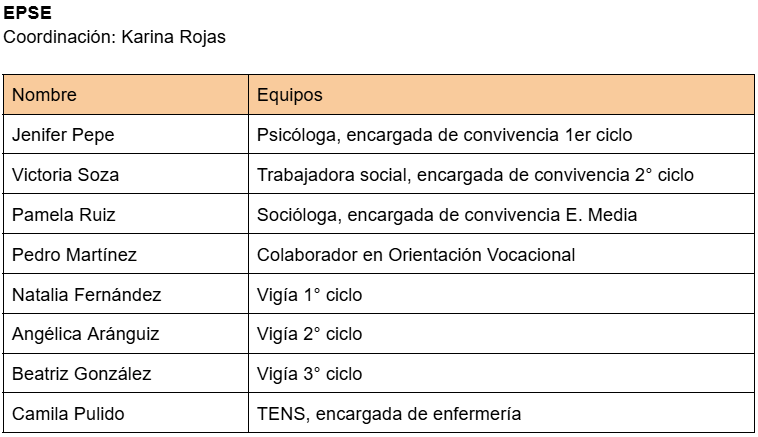
Task: Click the Coordinación: Karina Rojas line
Action: pos(115,38)
